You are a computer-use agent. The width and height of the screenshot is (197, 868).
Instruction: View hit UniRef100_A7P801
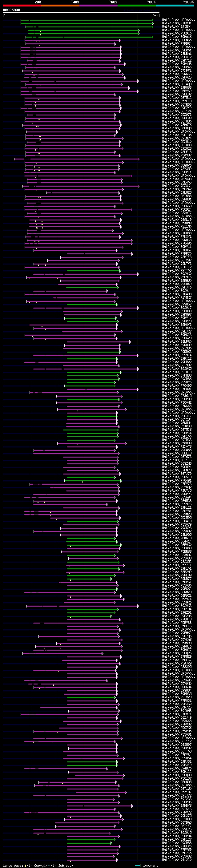pyautogui.click(x=177, y=389)
